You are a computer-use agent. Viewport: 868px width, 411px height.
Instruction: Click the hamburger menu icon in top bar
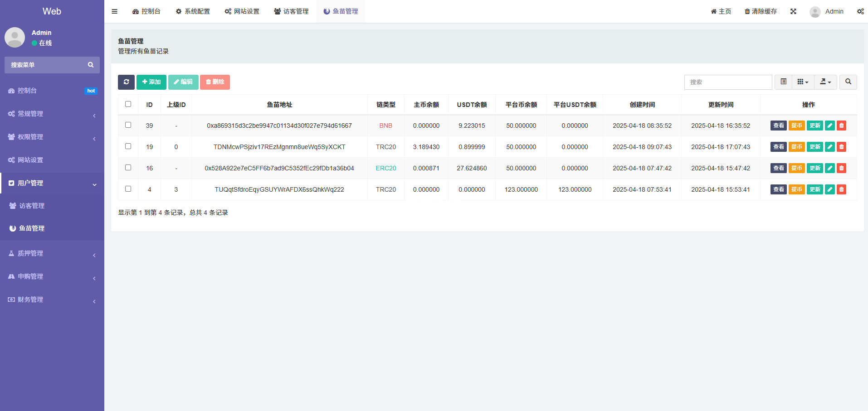point(114,11)
